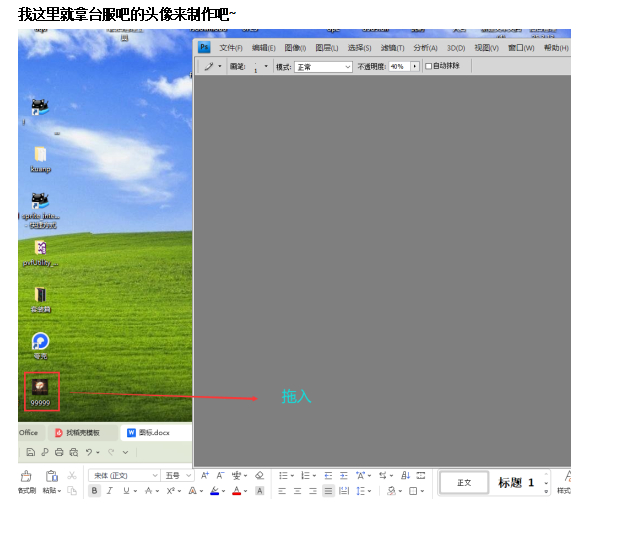638x550 pixels.
Task: Expand the 不透明度 opacity arrow
Action: pos(415,67)
